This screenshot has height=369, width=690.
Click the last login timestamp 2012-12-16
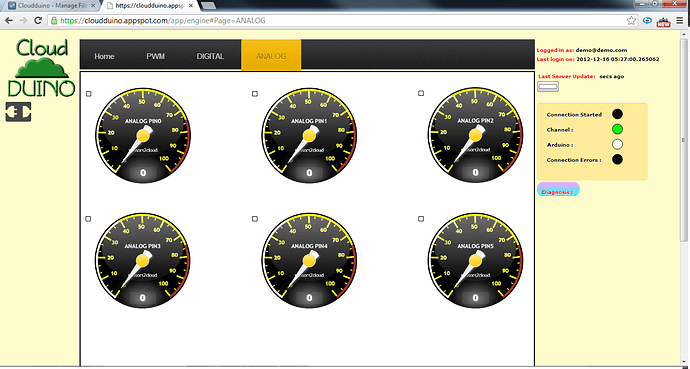coord(618,59)
